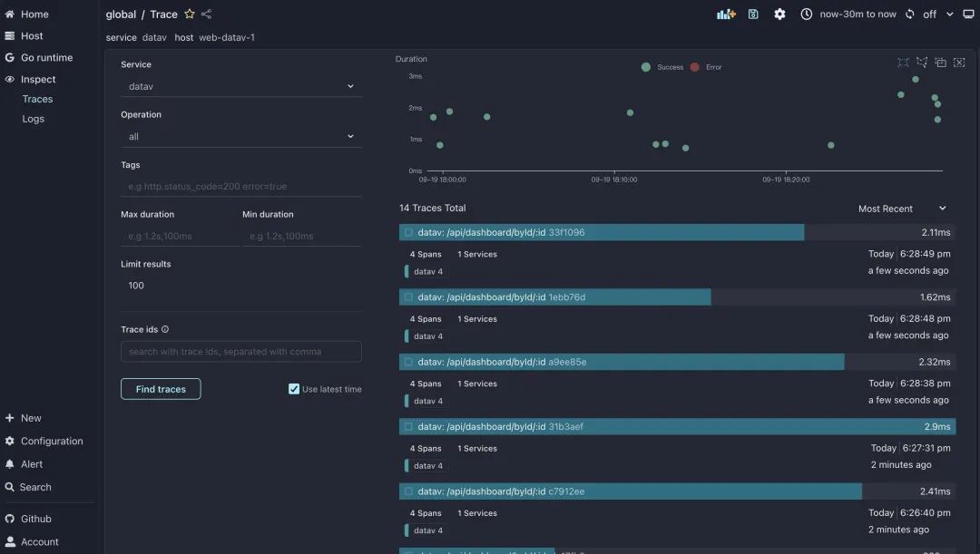The width and height of the screenshot is (980, 554).
Task: Toggle the Use latest time checkbox
Action: (293, 388)
